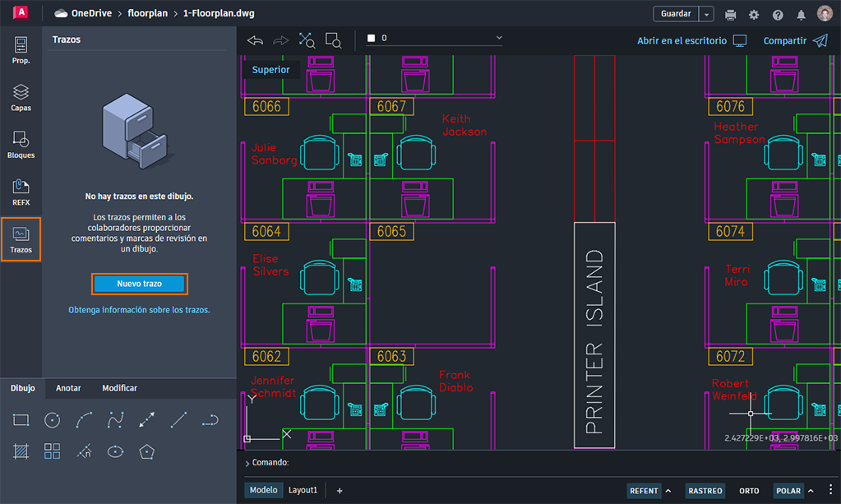
Task: Switch to Modelo tab
Action: [x=263, y=490]
